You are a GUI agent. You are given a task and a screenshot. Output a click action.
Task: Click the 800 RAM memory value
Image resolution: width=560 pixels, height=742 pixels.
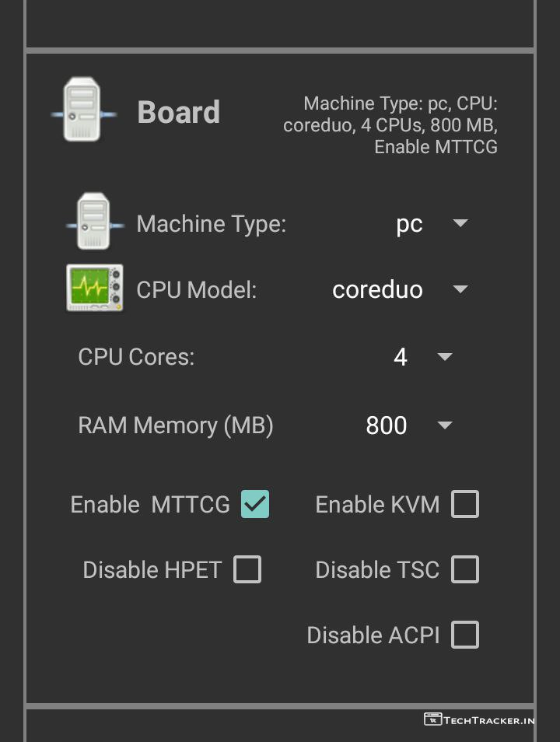387,425
